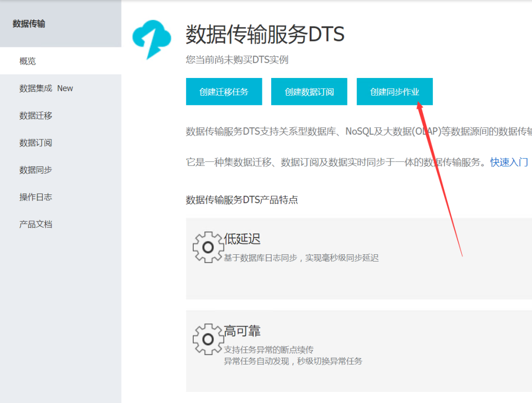Click the 低延迟 feature title

point(242,239)
